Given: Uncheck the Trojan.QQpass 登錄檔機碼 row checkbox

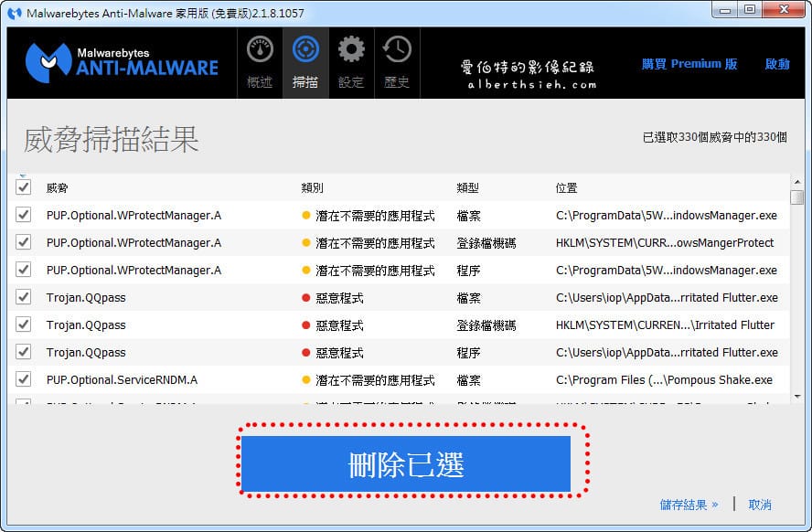Looking at the screenshot, I should (x=23, y=325).
